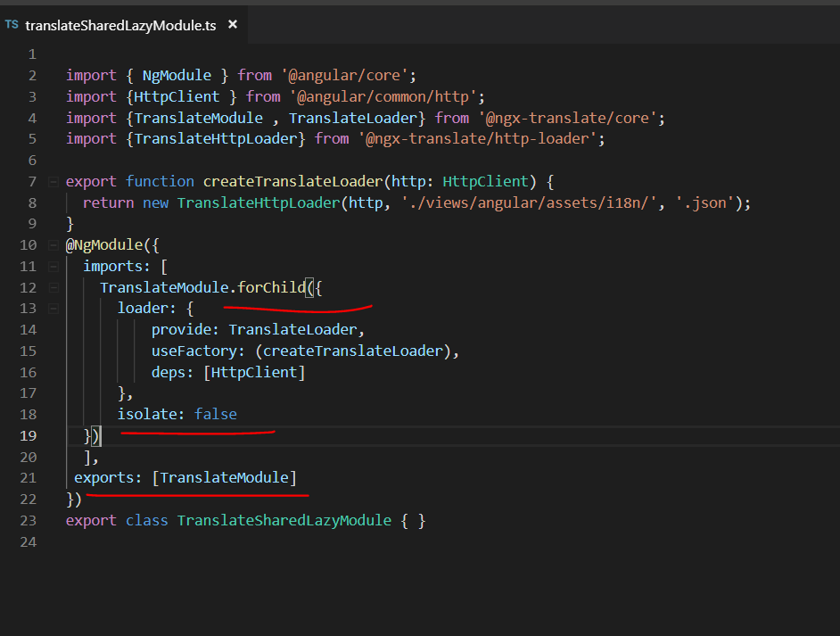Click the '@angular/core' string

(345, 75)
